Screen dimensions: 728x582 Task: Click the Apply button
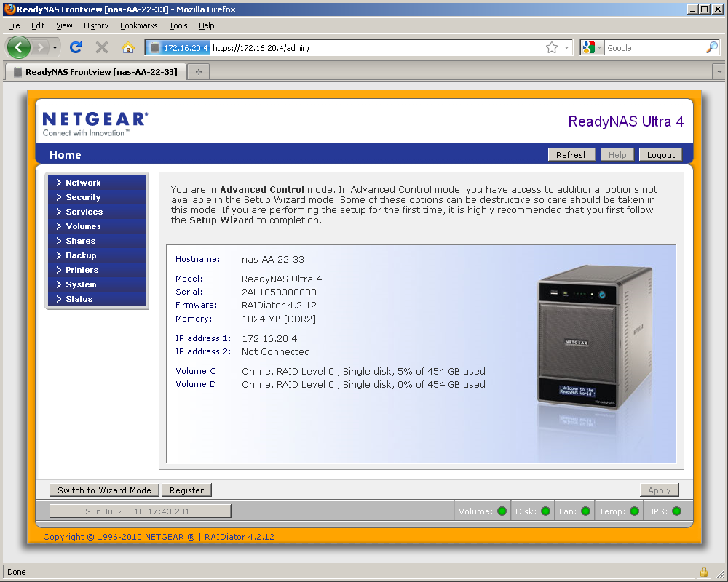(660, 490)
